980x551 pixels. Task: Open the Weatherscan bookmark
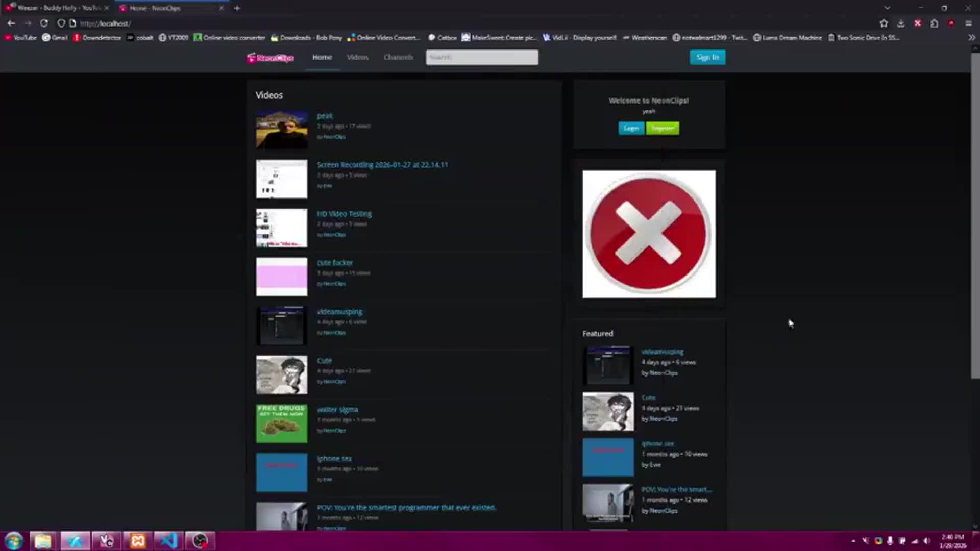click(645, 38)
